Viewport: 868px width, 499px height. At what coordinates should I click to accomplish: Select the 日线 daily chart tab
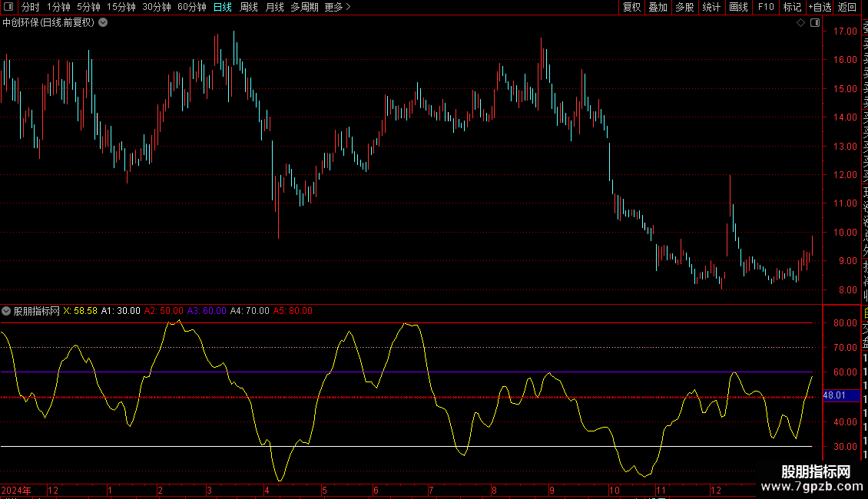tap(223, 7)
